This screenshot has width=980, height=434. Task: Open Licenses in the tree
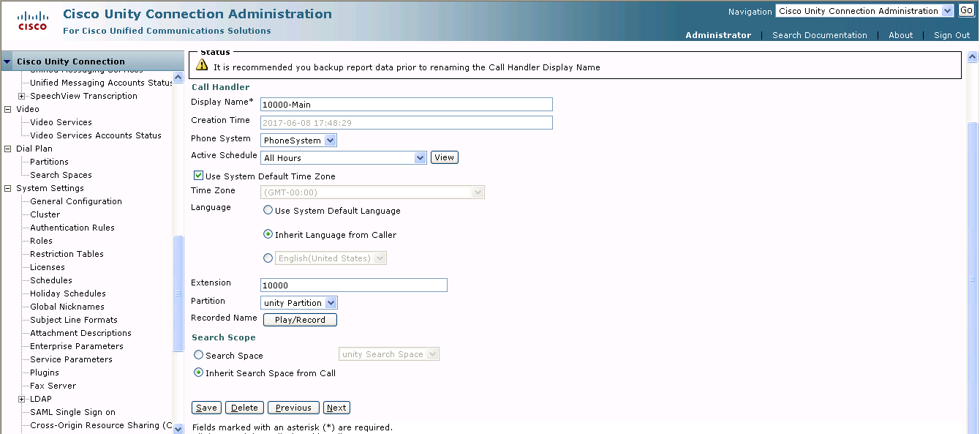click(48, 267)
